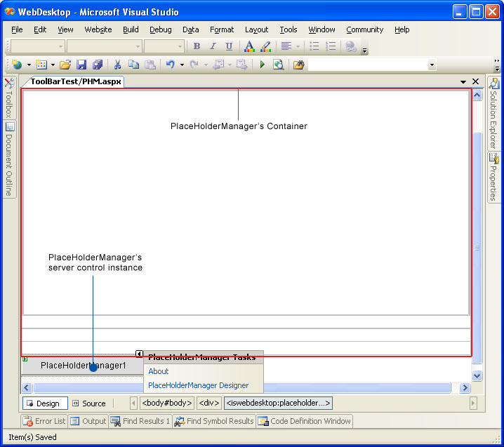Screen dimensions: 504x447
Task: Select the PlaceHolderManager1 control in designer
Action: [63, 366]
